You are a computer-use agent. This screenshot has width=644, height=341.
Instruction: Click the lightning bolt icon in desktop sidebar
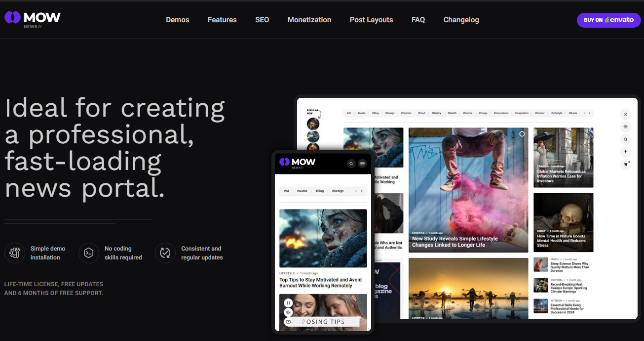pos(625,152)
